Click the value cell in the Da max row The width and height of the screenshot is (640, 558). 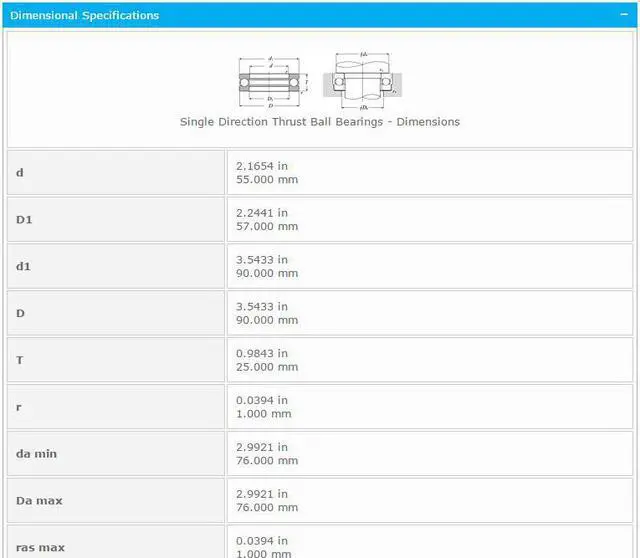tap(430, 500)
